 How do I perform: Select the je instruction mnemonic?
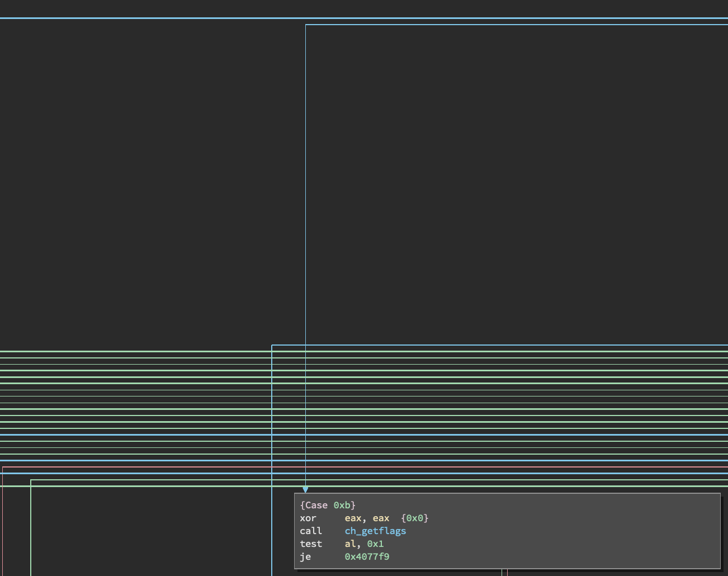click(x=305, y=556)
